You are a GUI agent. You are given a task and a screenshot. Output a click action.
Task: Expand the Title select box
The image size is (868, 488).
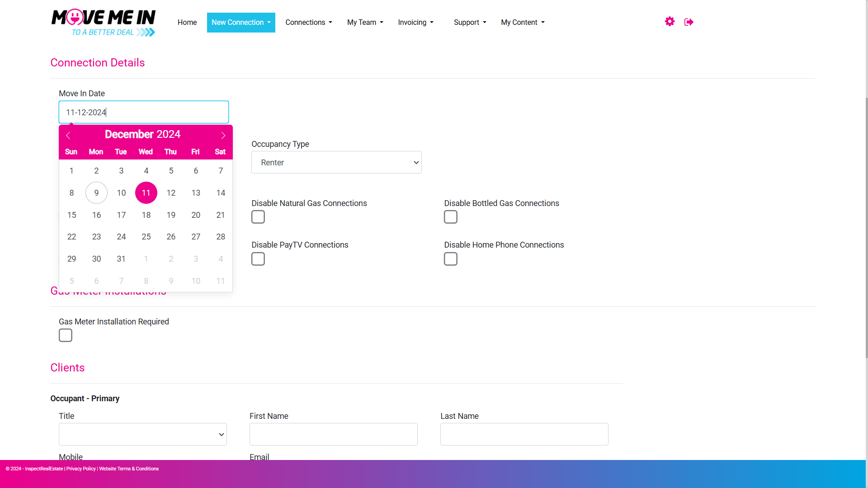point(143,434)
